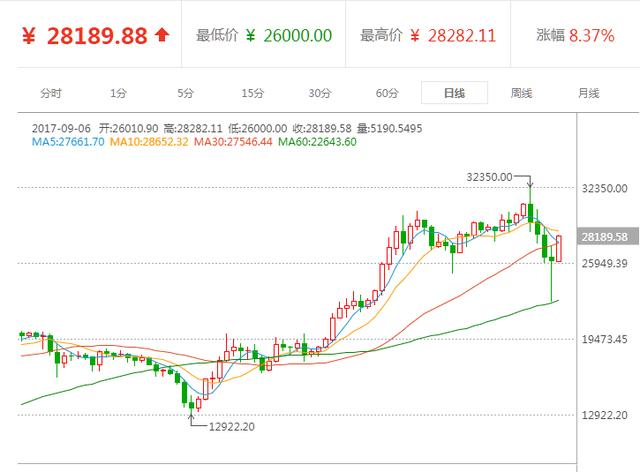Click the 开:26010.90 open price value

[128, 128]
